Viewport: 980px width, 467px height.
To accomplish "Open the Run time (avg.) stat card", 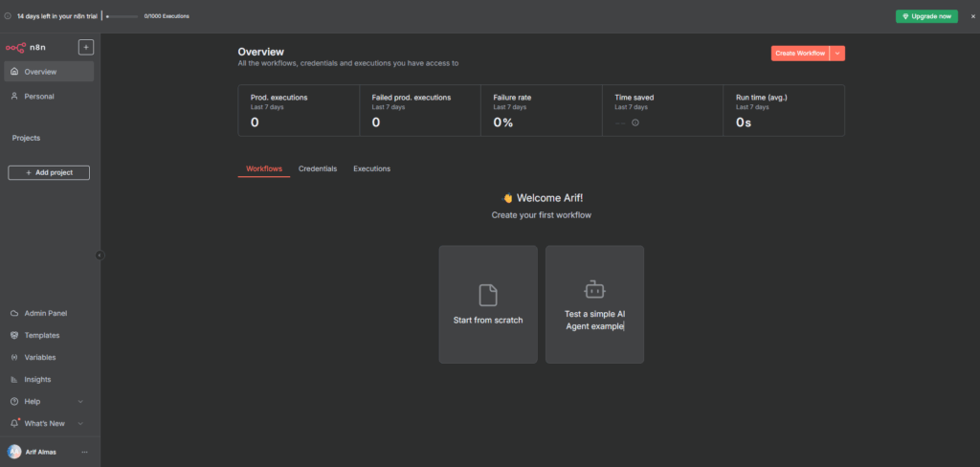I will coord(784,111).
